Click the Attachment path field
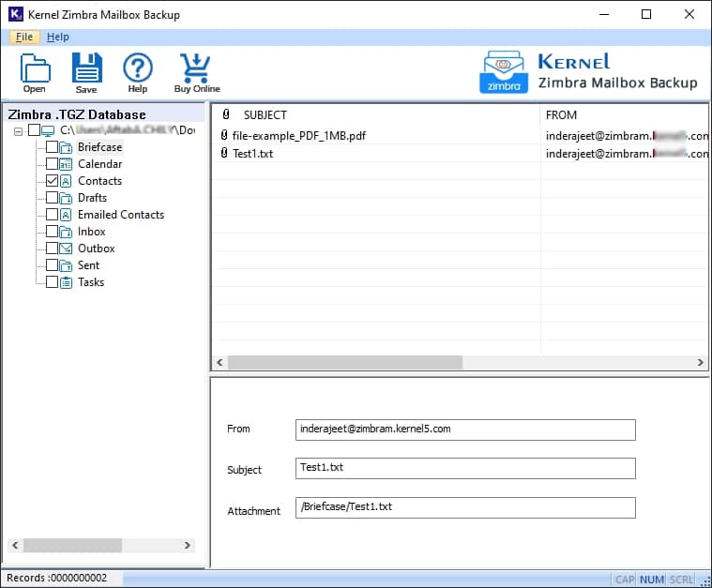This screenshot has width=712, height=588. [x=465, y=507]
